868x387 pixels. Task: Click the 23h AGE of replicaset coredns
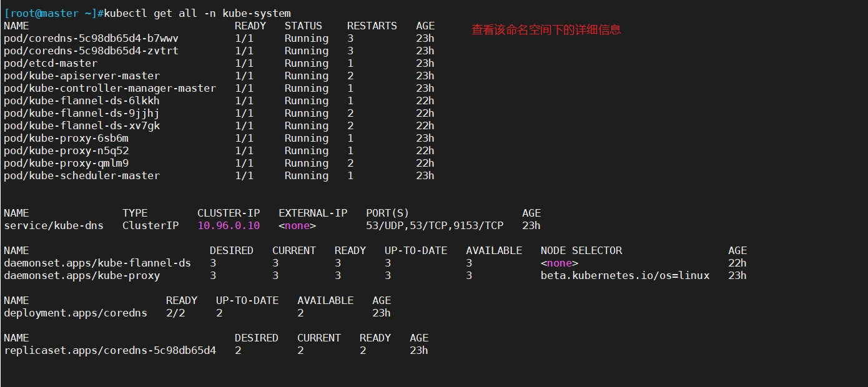click(x=419, y=350)
